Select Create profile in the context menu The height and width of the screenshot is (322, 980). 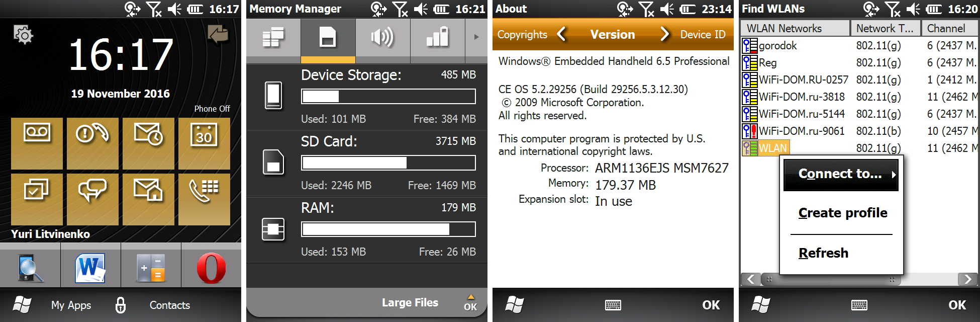click(843, 213)
